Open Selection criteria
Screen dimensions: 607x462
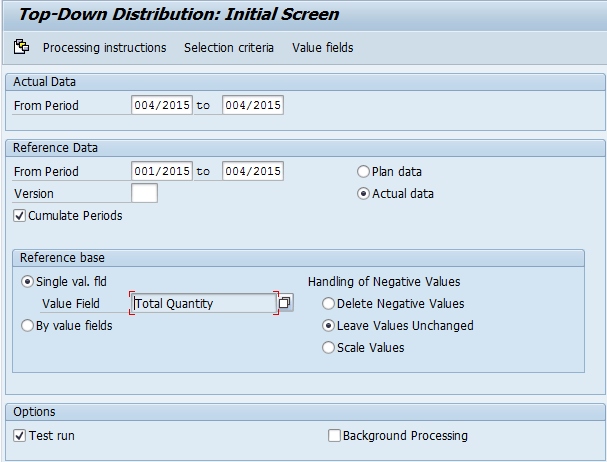click(x=228, y=48)
